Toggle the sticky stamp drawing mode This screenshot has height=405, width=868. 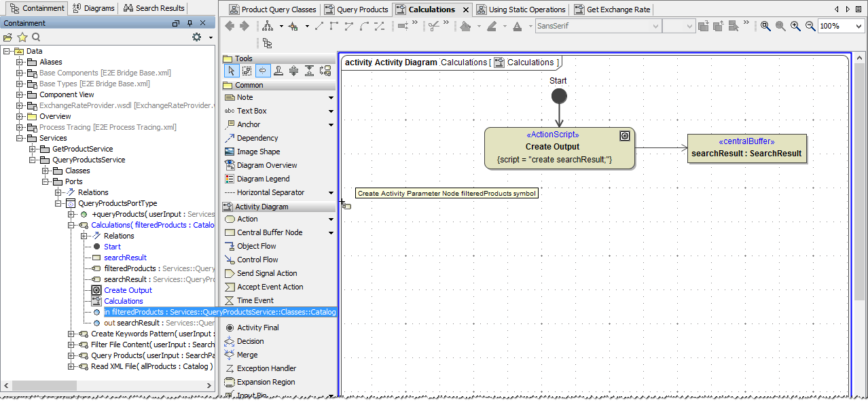click(x=278, y=70)
